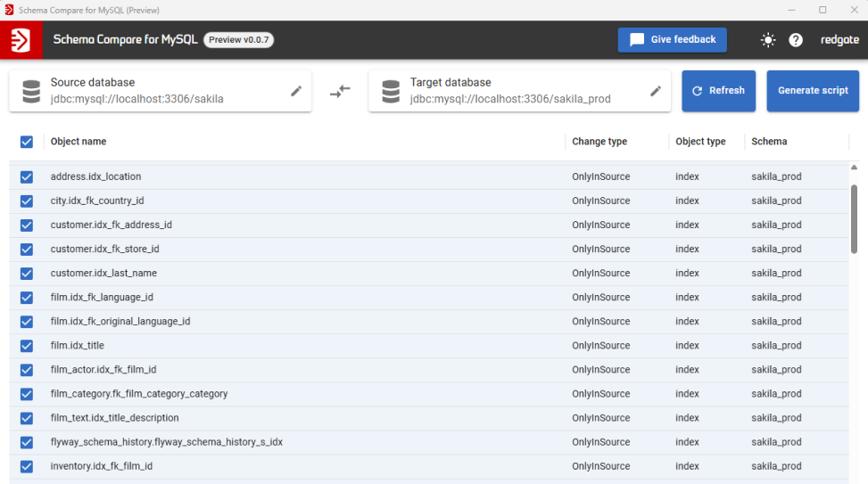Screen dimensions: 868x484
Task: Uncheck film_category.fk_film_category_category checkbox
Action: tap(27, 394)
